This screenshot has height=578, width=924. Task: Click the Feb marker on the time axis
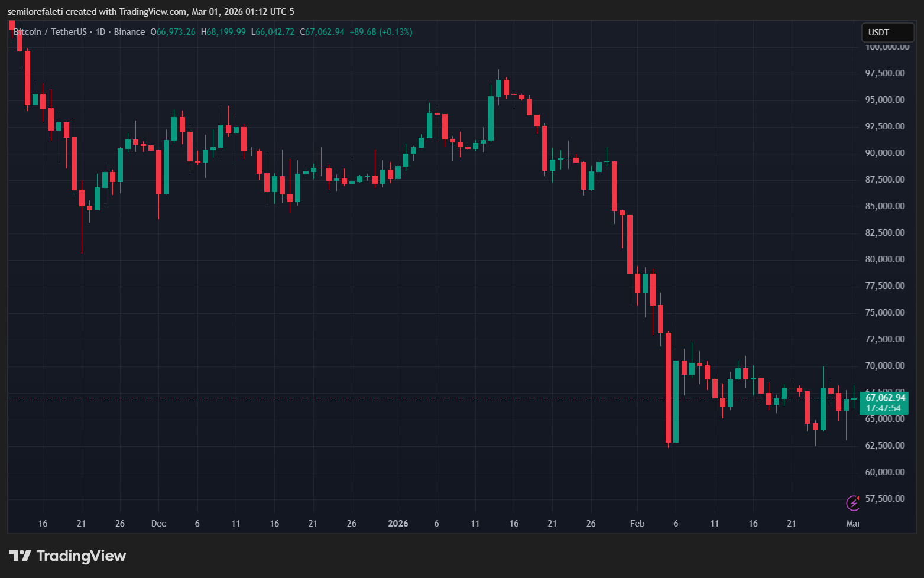tap(637, 524)
